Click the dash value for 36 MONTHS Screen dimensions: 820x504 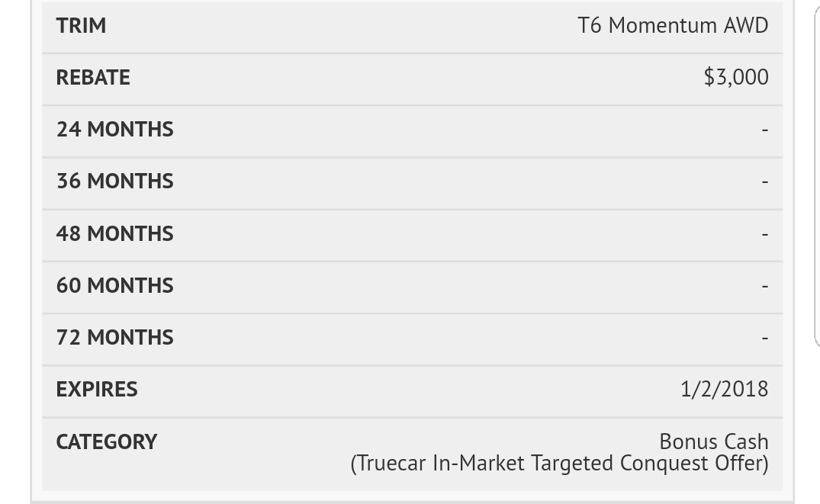765,181
